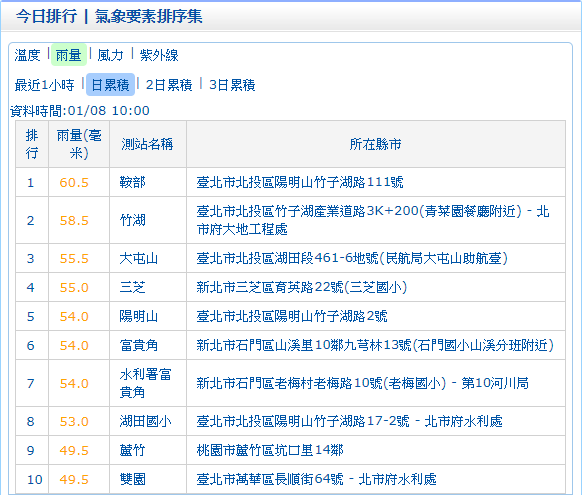Click station name 雙園
Viewport: 582px width, 495px height.
133,479
